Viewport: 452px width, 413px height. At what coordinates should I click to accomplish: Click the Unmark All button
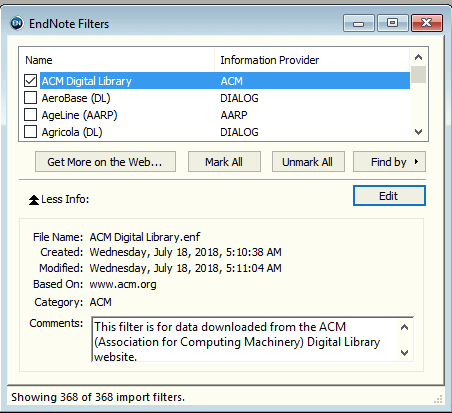308,162
